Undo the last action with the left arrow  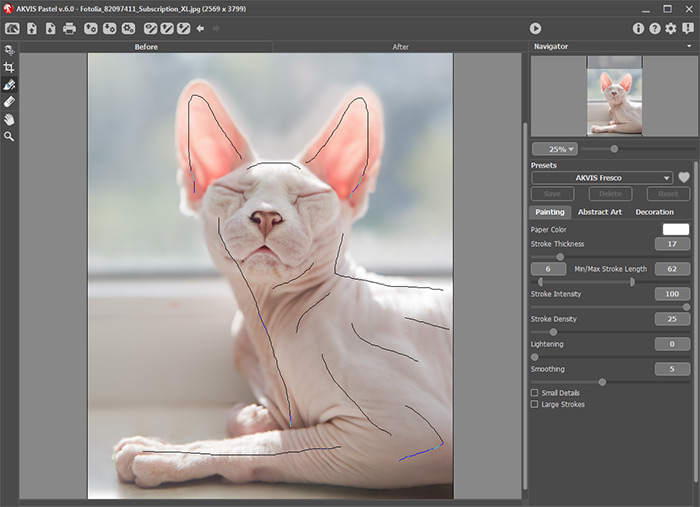click(200, 29)
